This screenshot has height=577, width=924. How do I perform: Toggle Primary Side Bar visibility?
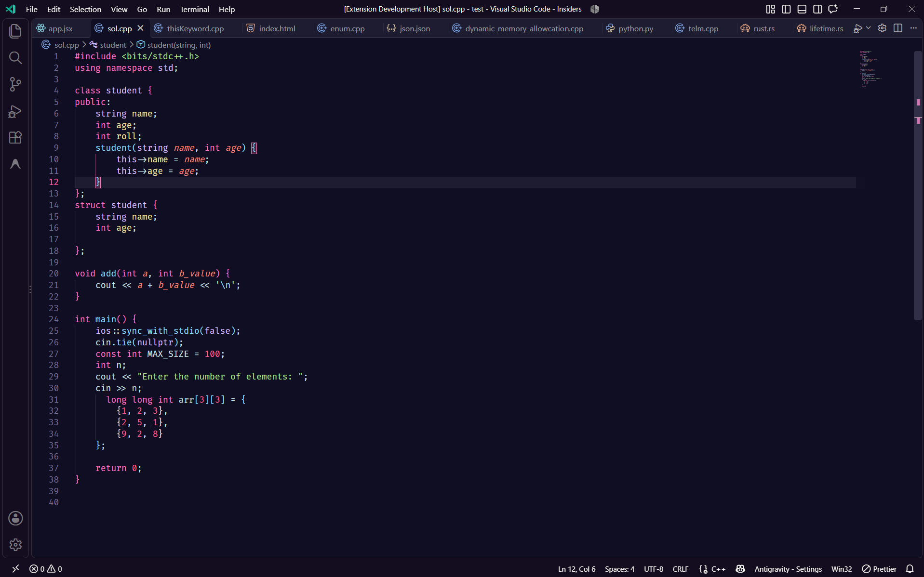click(x=786, y=9)
